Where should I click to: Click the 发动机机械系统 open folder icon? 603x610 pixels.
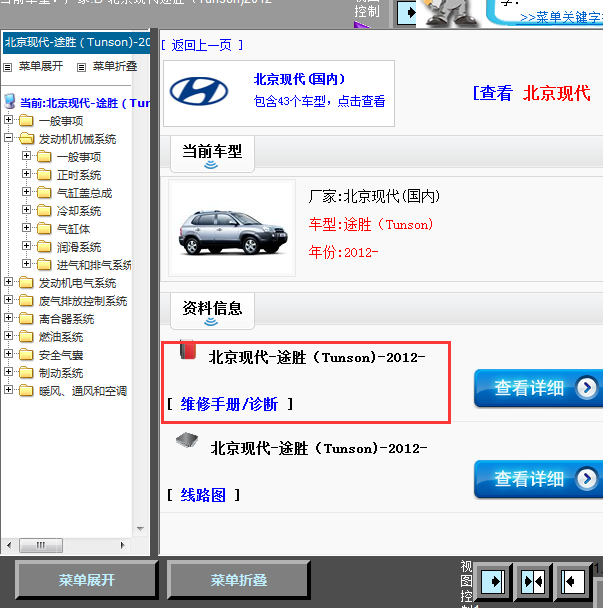tap(26, 138)
